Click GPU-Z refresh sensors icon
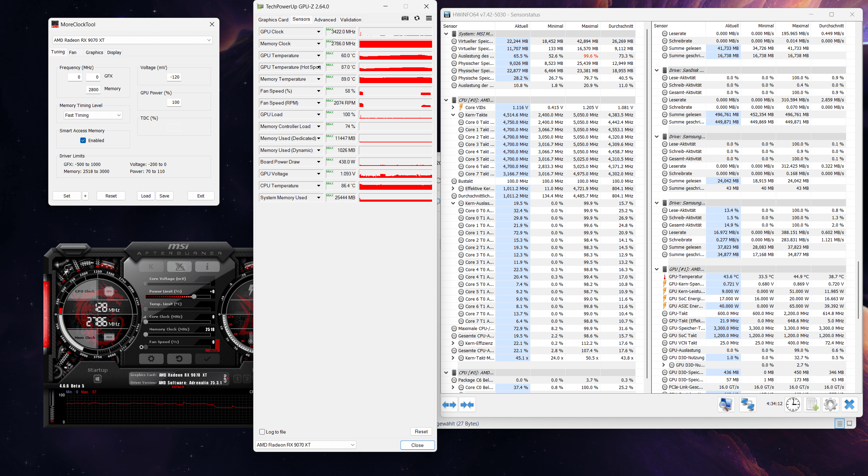Screen dimensions: 868x476 417,18
